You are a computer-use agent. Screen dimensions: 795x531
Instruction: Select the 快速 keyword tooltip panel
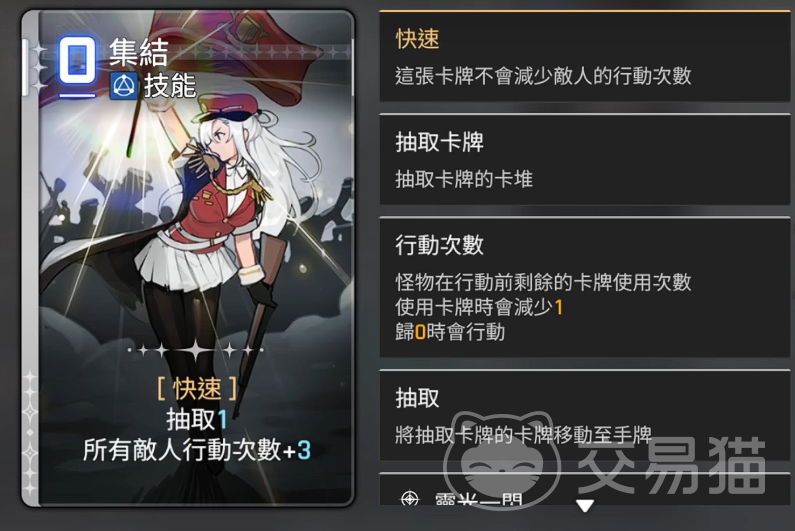pyautogui.click(x=585, y=56)
